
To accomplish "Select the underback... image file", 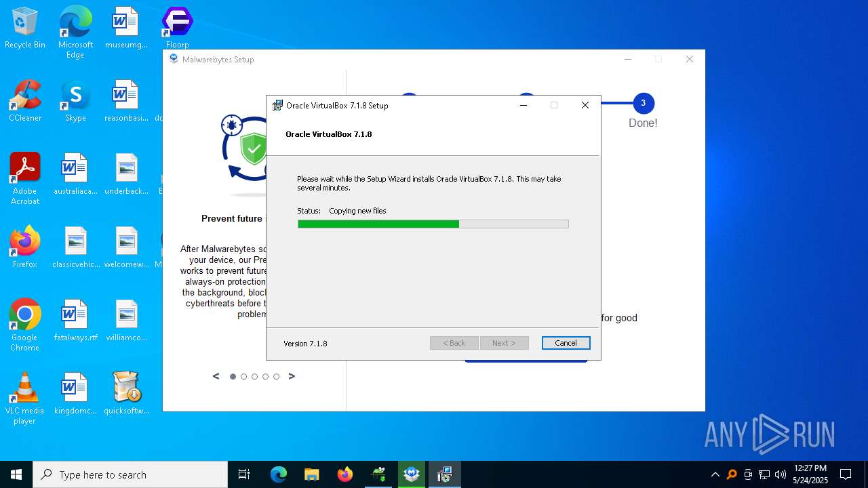I will coord(126,174).
